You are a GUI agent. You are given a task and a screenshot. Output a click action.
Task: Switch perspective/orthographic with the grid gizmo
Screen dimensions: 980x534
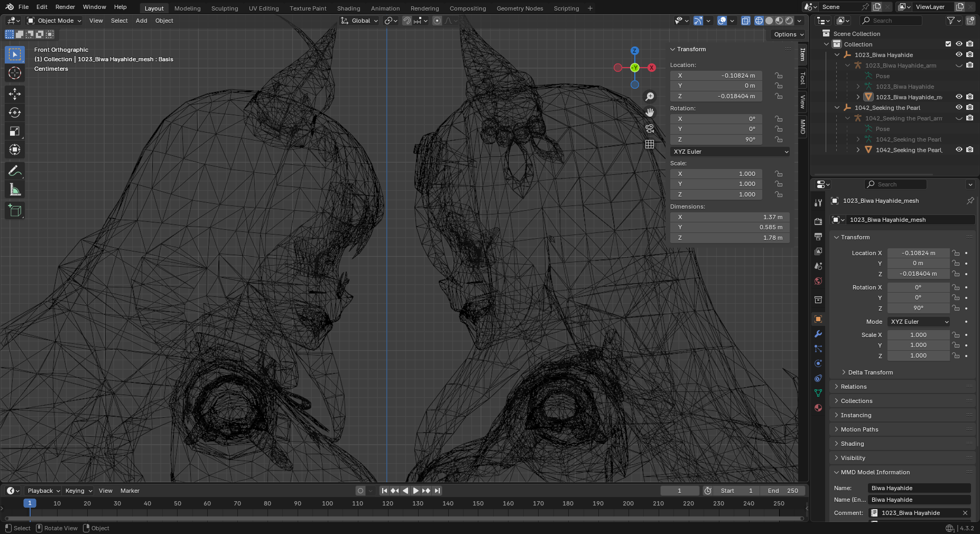point(650,144)
